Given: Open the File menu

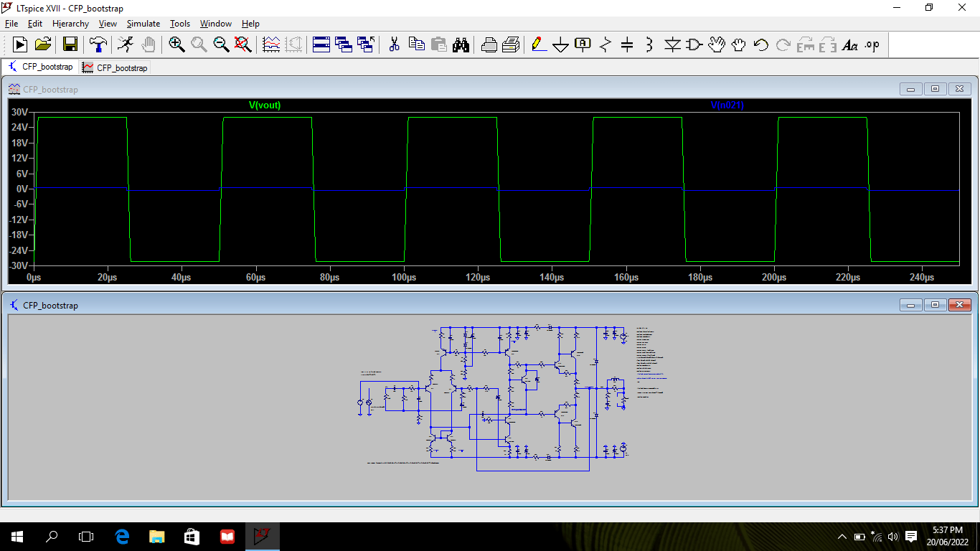Looking at the screenshot, I should point(11,24).
